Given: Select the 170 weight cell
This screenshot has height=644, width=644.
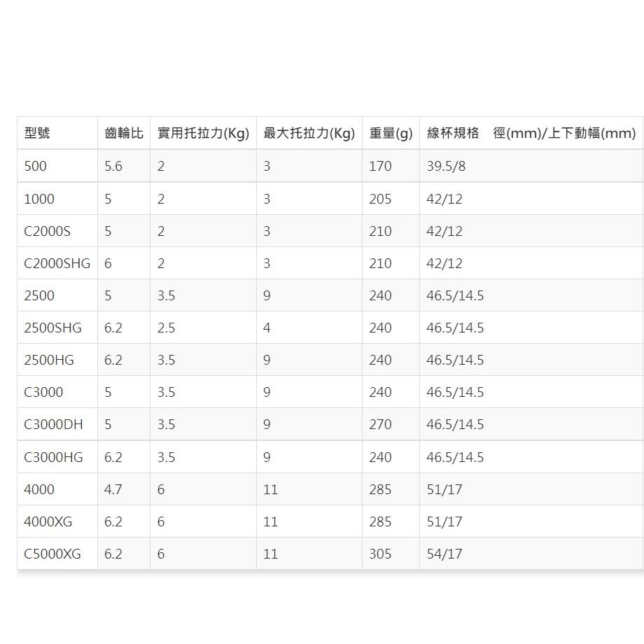Looking at the screenshot, I should (x=380, y=166).
